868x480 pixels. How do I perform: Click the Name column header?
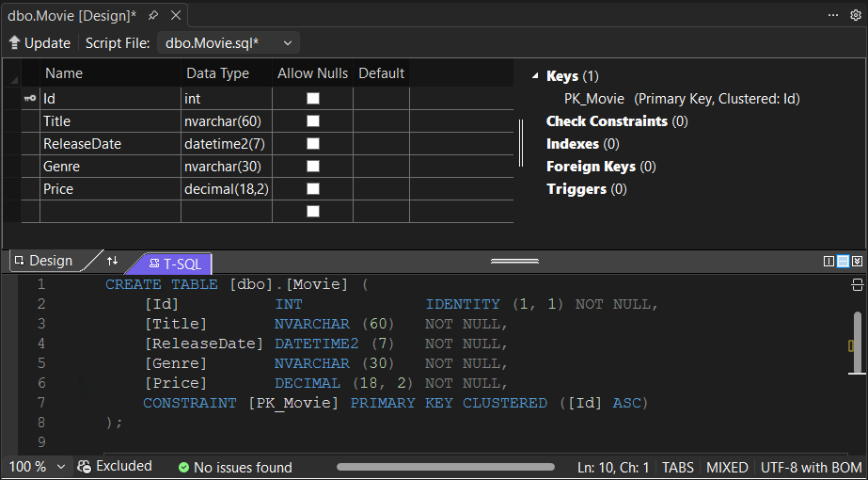(110, 73)
